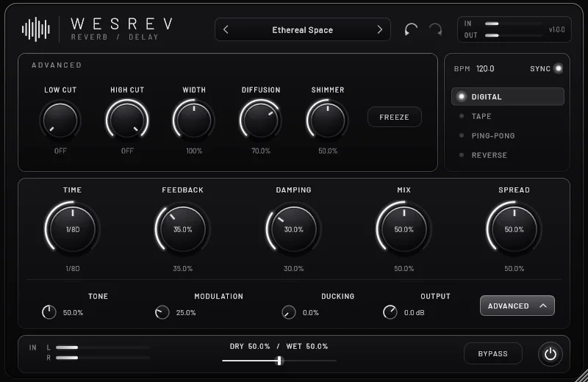Image resolution: width=588 pixels, height=382 pixels.
Task: Click the small Ducking knob
Action: click(x=288, y=312)
